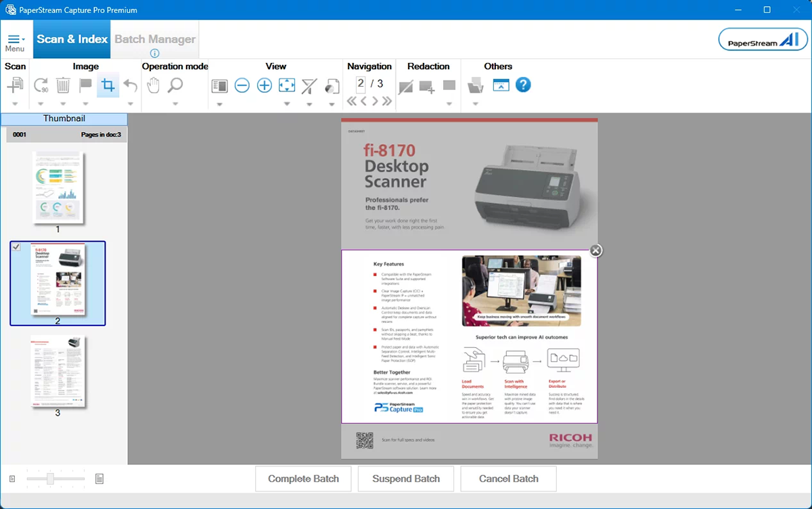Select page 2 thumbnail
The image size is (812, 509).
coord(58,283)
